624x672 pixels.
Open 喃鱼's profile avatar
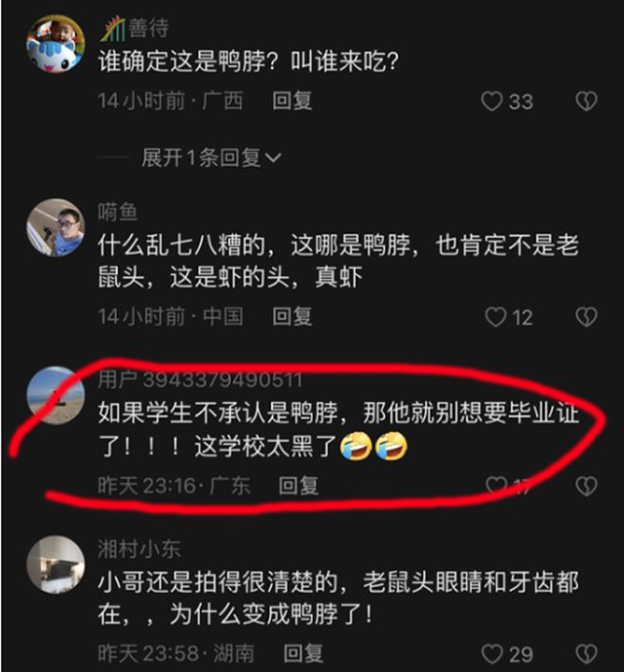pos(56,227)
